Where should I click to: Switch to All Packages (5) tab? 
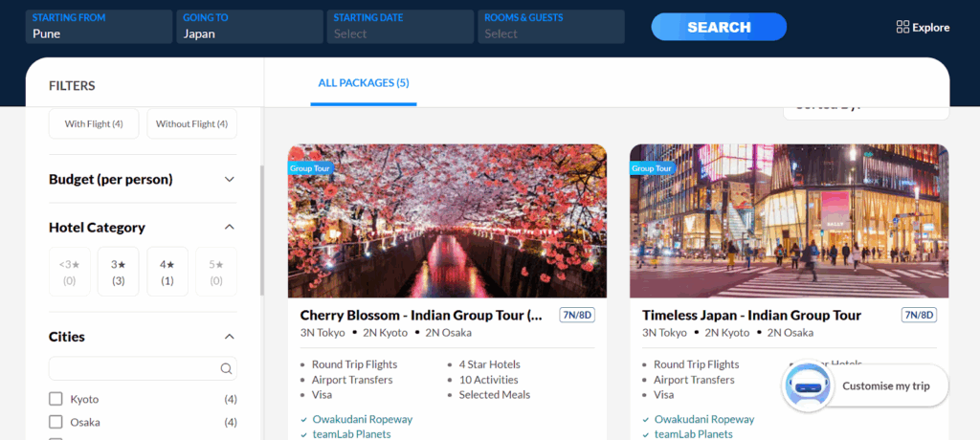tap(364, 82)
